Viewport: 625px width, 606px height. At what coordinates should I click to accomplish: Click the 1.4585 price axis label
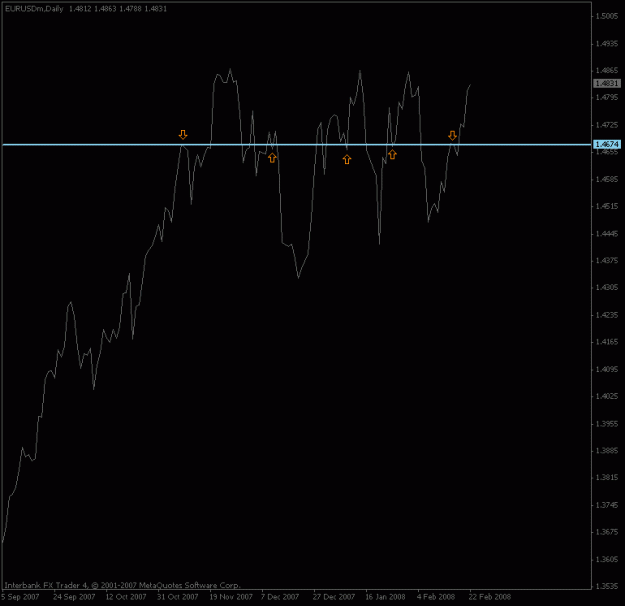click(607, 179)
